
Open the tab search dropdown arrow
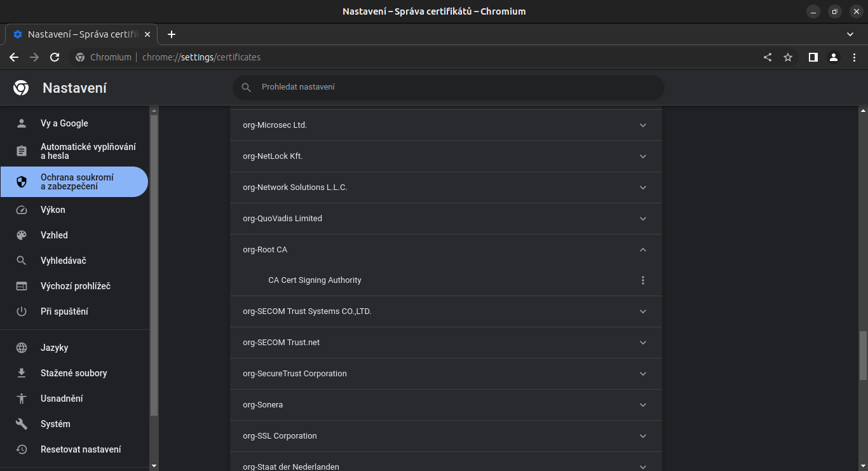coord(850,34)
